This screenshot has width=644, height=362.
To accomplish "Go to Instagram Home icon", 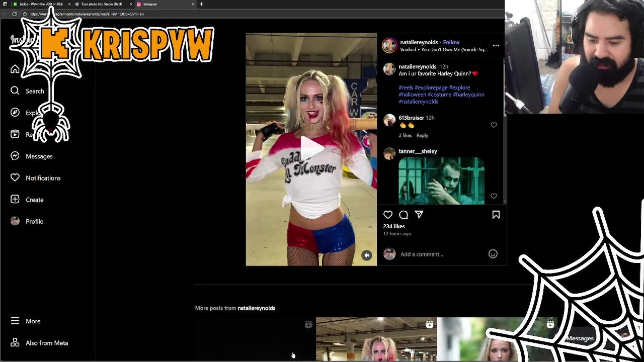I will [x=15, y=69].
